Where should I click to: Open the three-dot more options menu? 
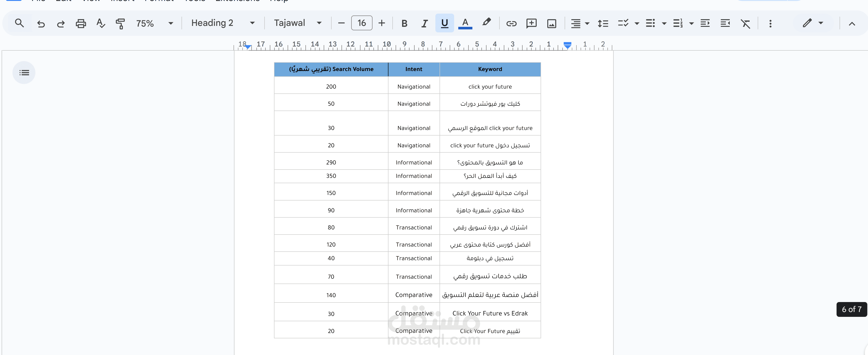pyautogui.click(x=770, y=23)
